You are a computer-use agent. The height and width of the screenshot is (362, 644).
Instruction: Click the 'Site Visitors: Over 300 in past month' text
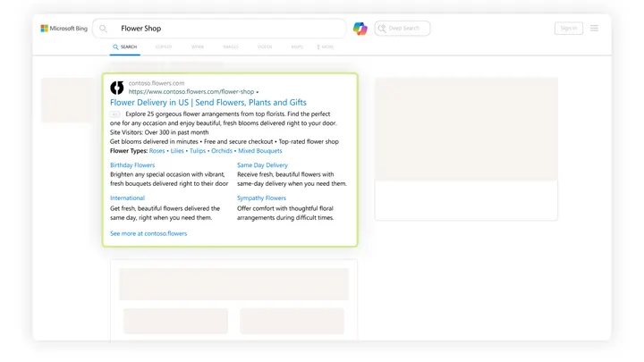coord(159,132)
